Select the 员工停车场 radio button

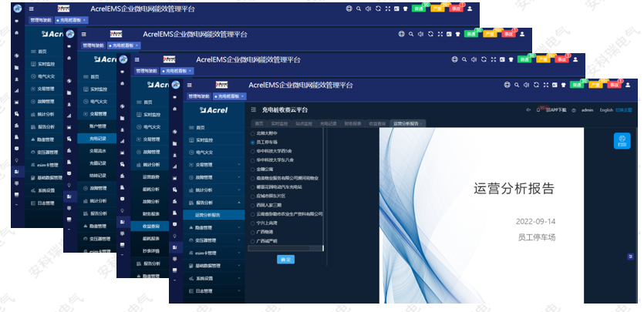click(x=253, y=143)
